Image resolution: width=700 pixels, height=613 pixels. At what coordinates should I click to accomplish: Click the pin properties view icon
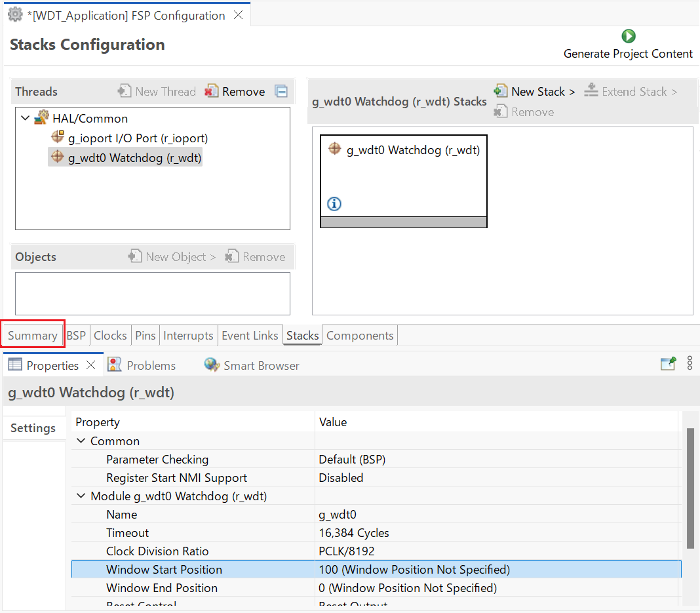pos(669,363)
